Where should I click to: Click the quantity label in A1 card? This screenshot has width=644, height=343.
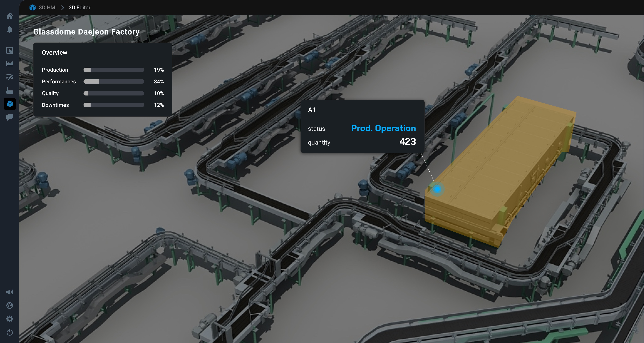click(x=319, y=143)
